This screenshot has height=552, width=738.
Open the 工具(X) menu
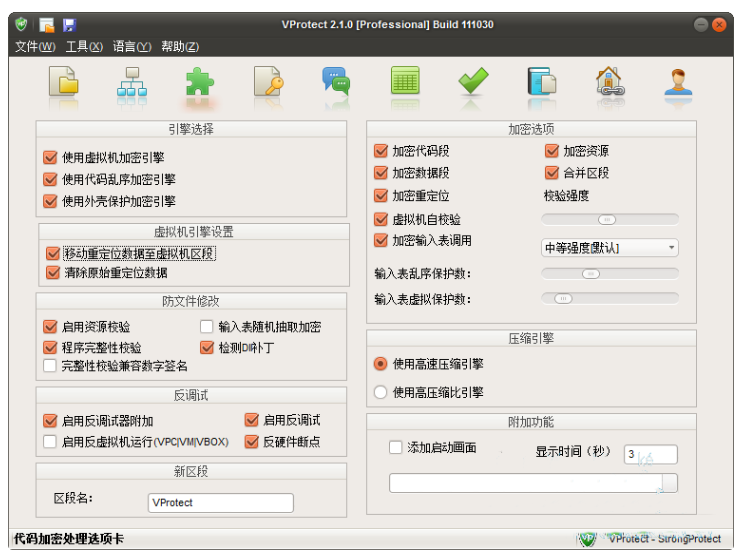[84, 47]
